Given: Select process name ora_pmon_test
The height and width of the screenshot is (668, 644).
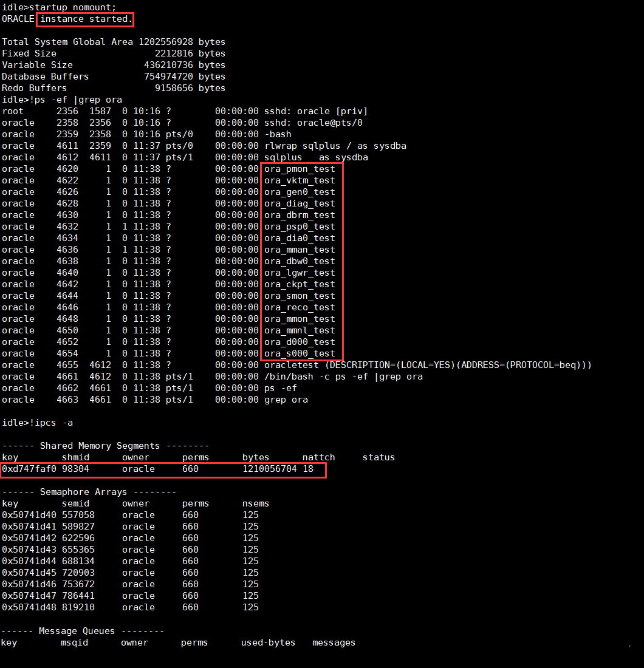Looking at the screenshot, I should point(300,169).
